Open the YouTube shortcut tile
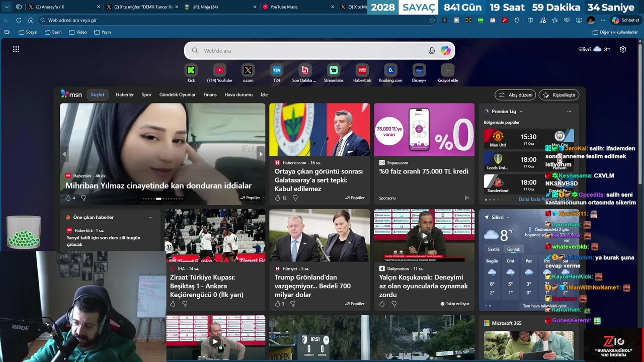The width and height of the screenshot is (644, 362). [219, 73]
